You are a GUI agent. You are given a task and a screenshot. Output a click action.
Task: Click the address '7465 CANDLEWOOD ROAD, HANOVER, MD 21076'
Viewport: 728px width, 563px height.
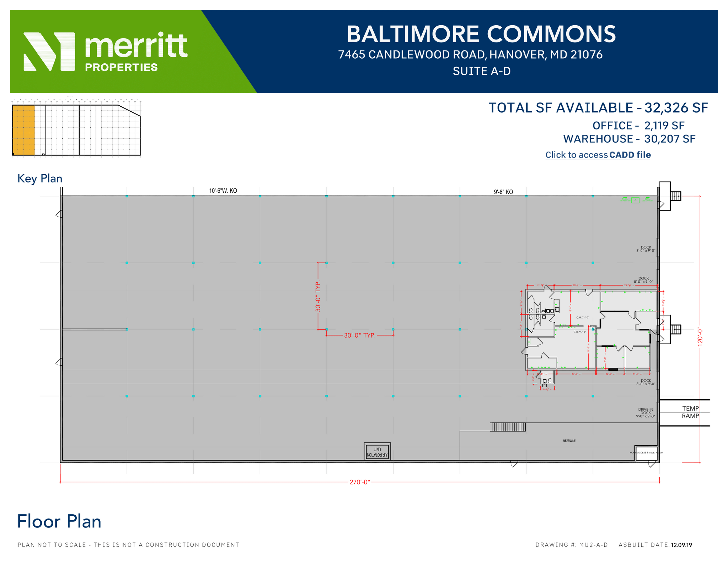[470, 54]
